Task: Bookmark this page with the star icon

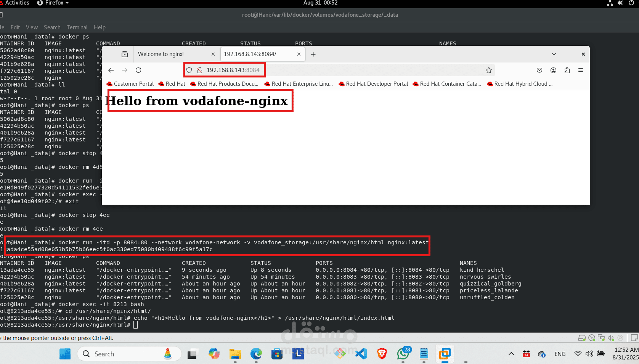Action: 489,70
